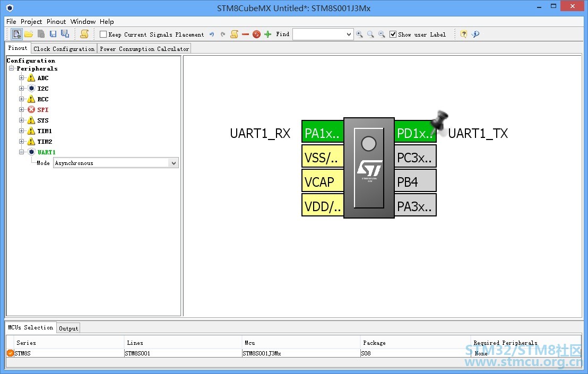This screenshot has width=588, height=374.
Task: Expand the RCC tree node
Action: pos(21,99)
